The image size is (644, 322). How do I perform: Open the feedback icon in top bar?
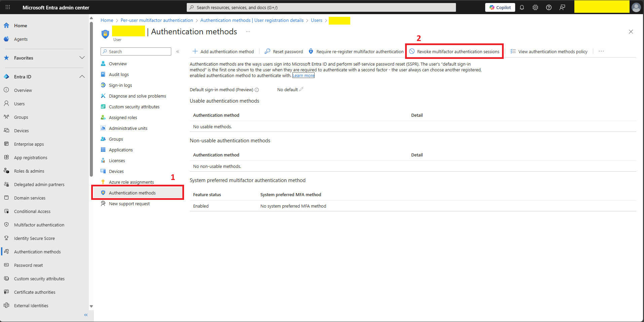coord(562,7)
